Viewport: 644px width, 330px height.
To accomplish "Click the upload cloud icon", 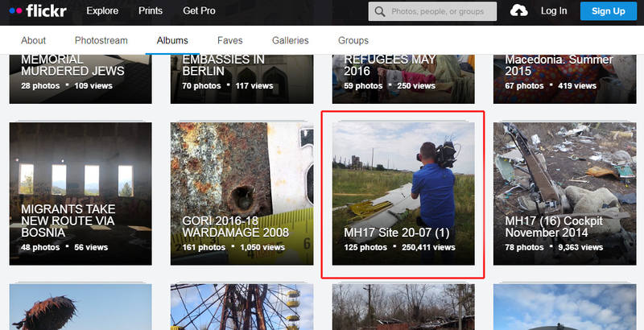I will tap(518, 11).
